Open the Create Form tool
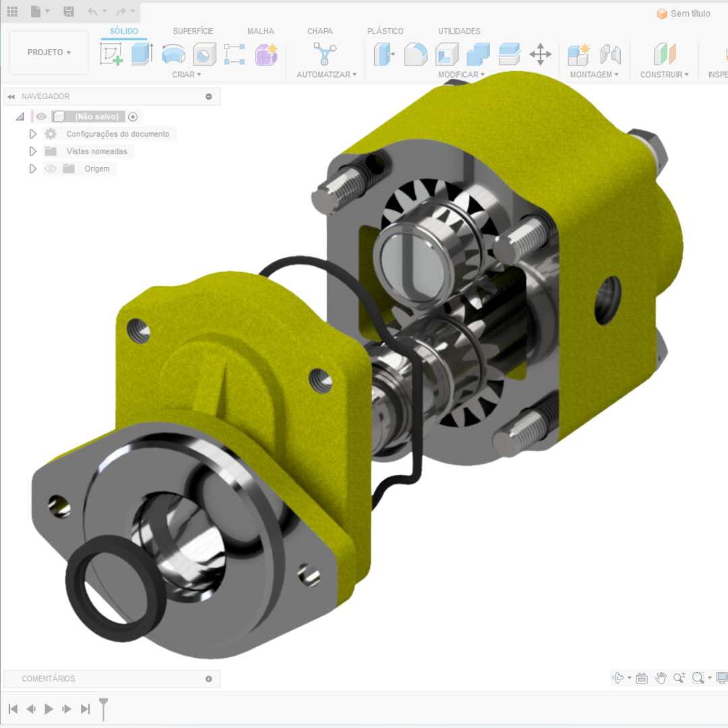The height and width of the screenshot is (728, 728). point(266,55)
